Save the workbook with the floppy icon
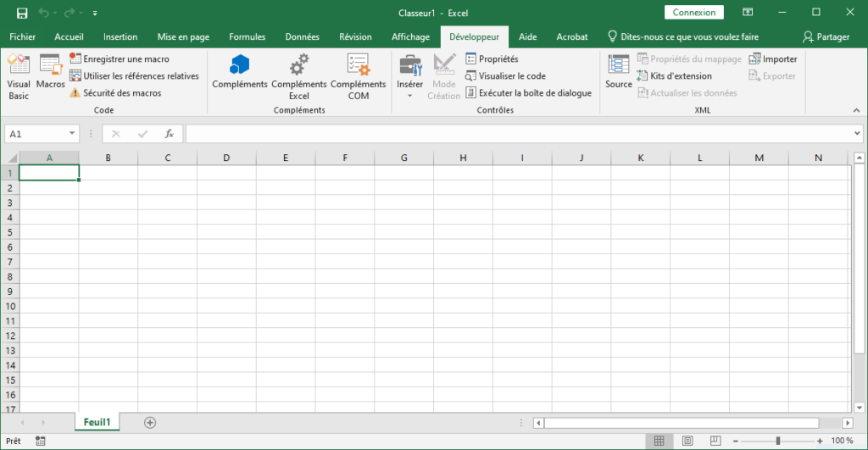This screenshot has height=450, width=868. pos(21,13)
